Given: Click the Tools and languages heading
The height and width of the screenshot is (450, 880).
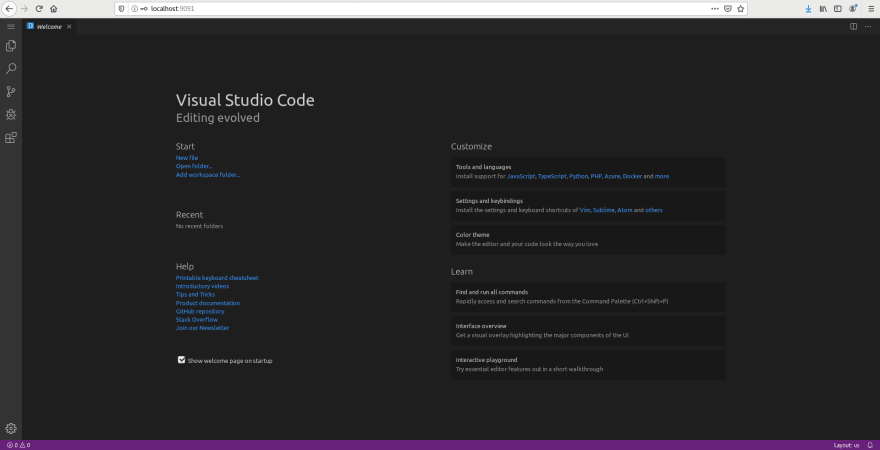Looking at the screenshot, I should [483, 167].
